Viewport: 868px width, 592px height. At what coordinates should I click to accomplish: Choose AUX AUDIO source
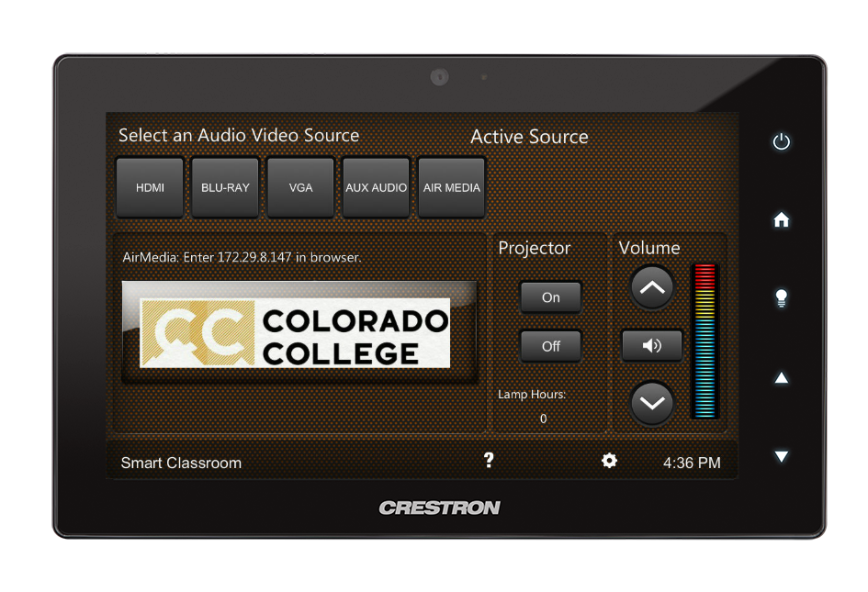[376, 187]
